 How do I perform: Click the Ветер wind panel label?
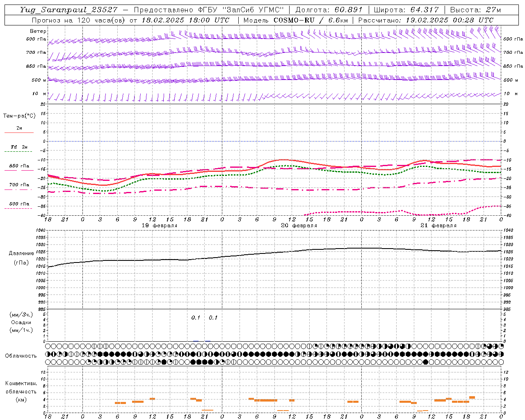pyautogui.click(x=38, y=31)
